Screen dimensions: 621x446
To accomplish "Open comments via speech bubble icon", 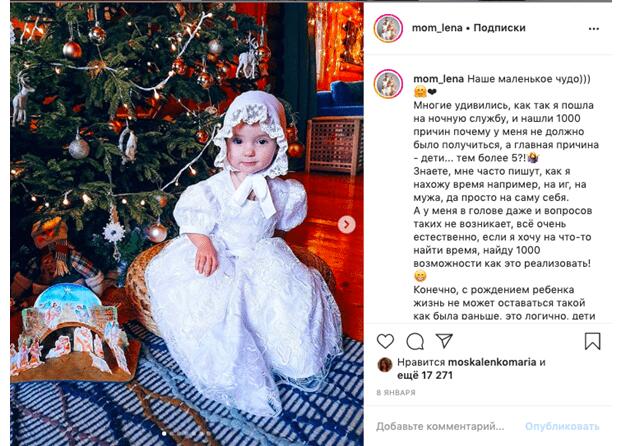I will tap(415, 341).
